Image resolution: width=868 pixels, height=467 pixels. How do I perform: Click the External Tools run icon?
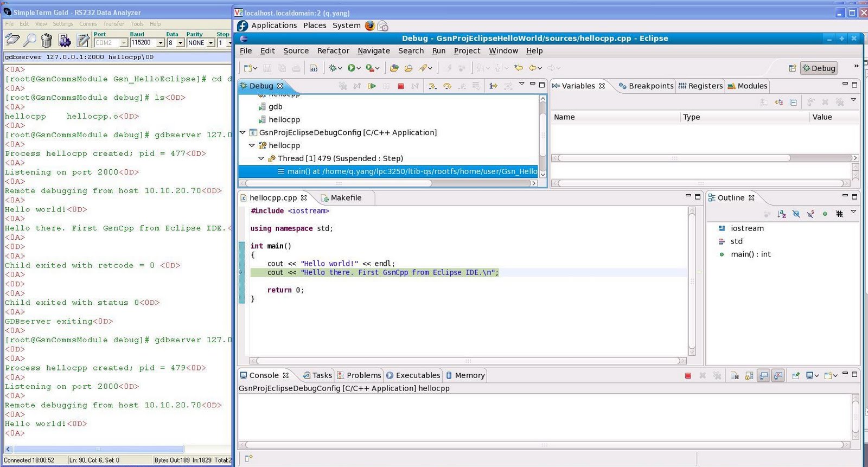pos(370,68)
